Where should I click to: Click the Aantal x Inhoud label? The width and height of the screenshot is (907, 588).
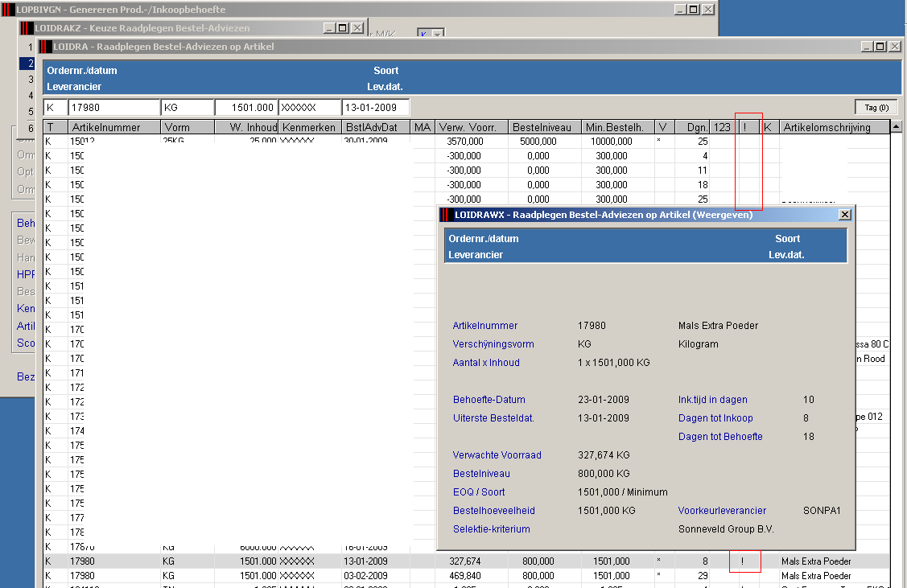(x=486, y=363)
